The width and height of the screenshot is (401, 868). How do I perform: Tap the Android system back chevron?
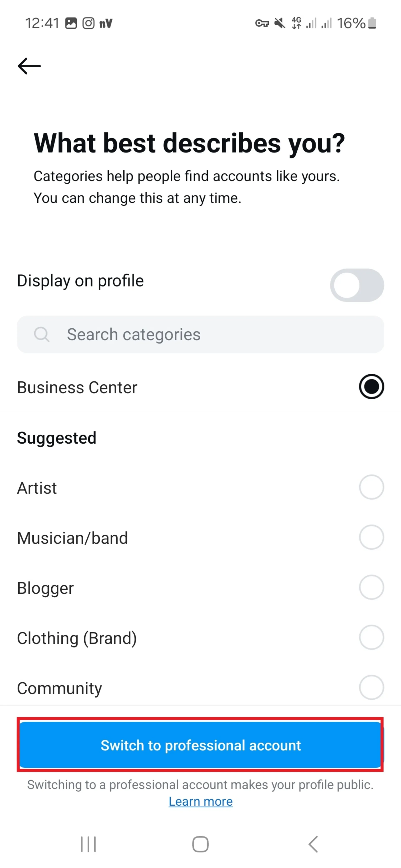[x=313, y=844]
